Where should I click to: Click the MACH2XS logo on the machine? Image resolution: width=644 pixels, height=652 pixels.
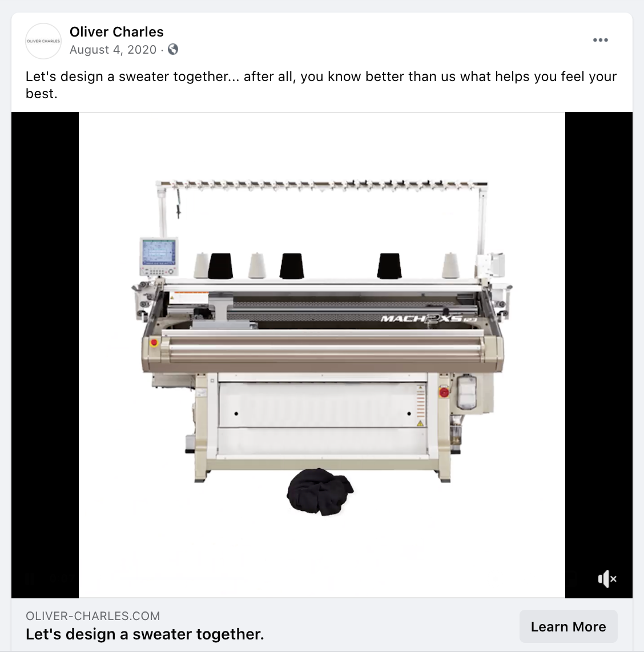[429, 319]
